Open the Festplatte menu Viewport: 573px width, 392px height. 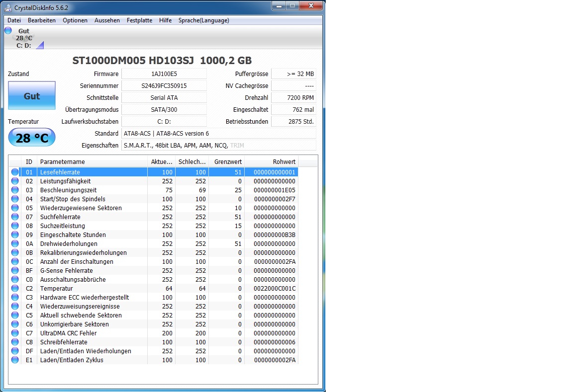click(x=140, y=20)
